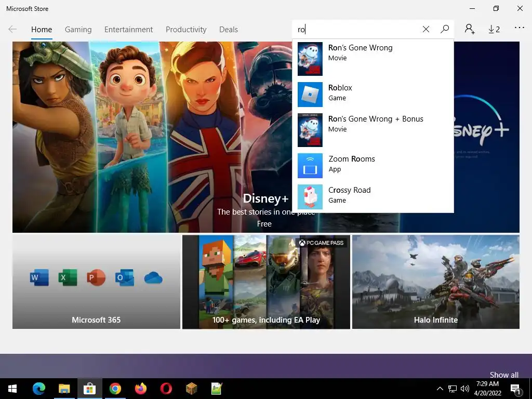Open the Windows Start menu
The height and width of the screenshot is (399, 532).
(x=12, y=389)
